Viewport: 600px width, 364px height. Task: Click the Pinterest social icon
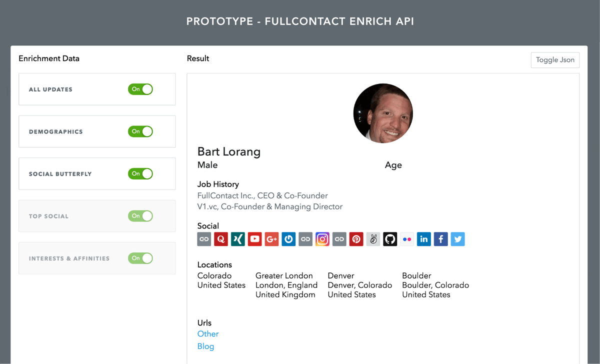(x=356, y=239)
